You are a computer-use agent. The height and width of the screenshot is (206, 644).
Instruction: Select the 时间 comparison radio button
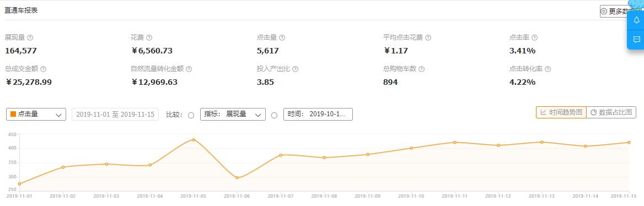point(275,115)
